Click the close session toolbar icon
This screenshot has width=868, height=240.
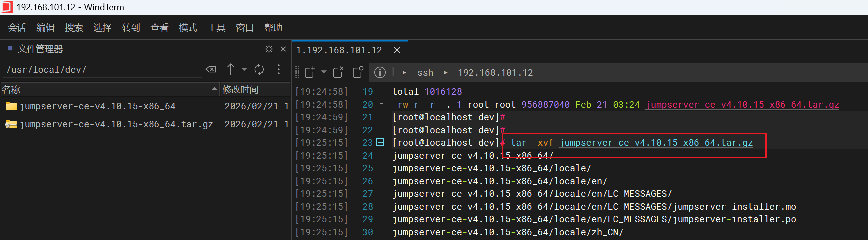pyautogui.click(x=339, y=72)
